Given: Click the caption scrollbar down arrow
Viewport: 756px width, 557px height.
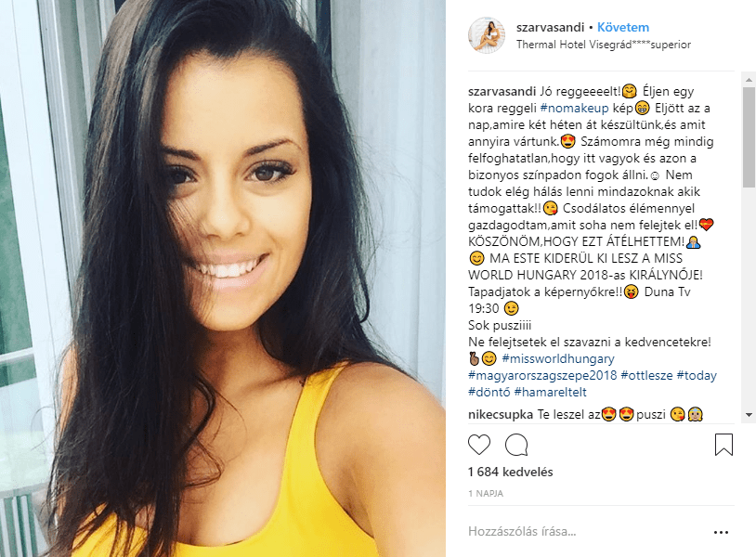Looking at the screenshot, I should [749, 415].
